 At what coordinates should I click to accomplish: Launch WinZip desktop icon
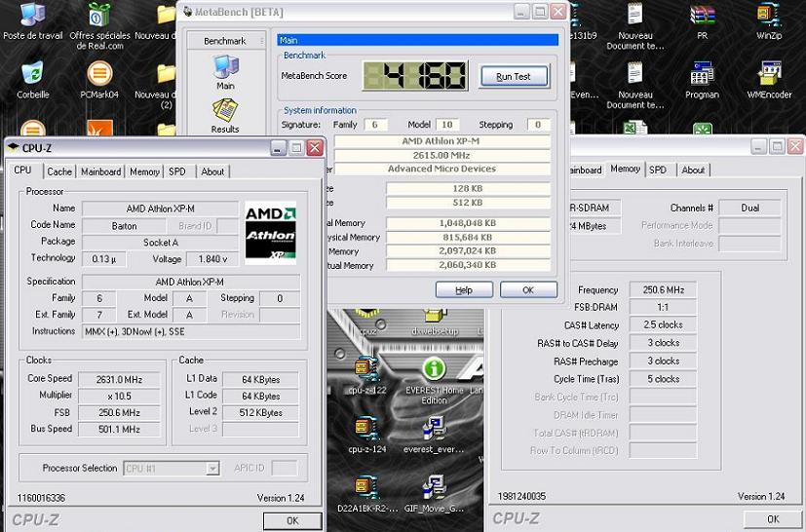(769, 21)
